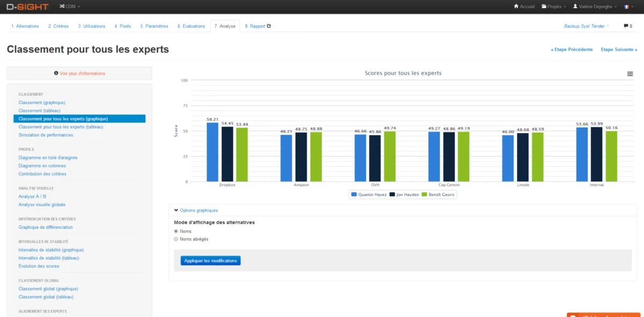Select the Noms abrégés radio button
Screen dimensions: 644x317
pos(176,239)
